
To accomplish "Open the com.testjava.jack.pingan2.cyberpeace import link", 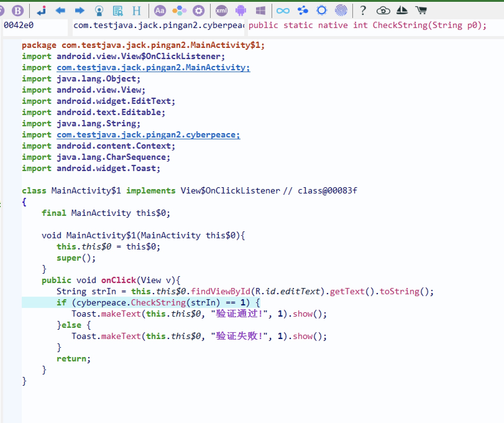I will point(148,135).
